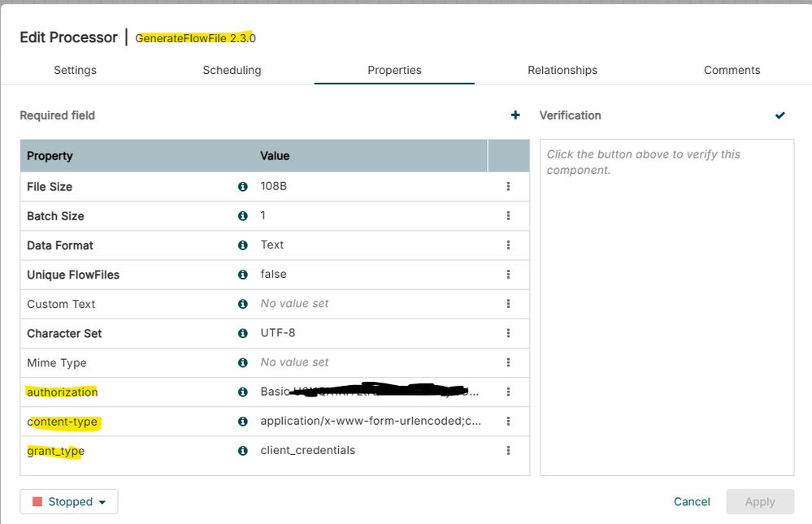Open the Stopped run status dropdown
Image resolution: width=812 pixels, height=524 pixels.
pyautogui.click(x=69, y=502)
